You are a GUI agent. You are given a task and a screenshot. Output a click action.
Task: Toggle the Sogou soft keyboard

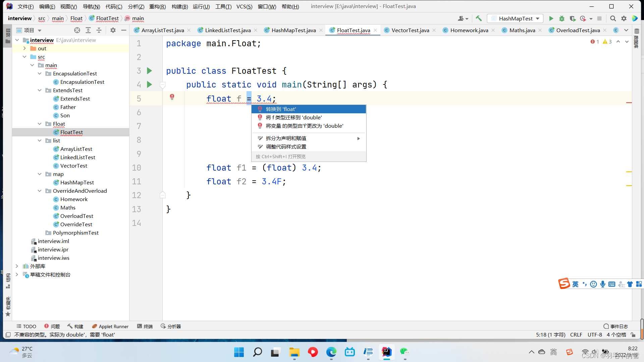[x=612, y=284]
